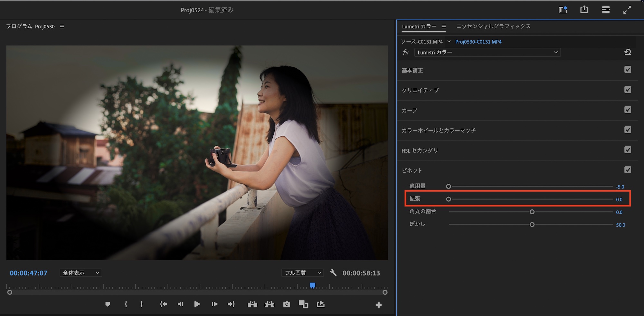Click the 角丸の割合 value field
Viewport: 644px width, 316px height.
pos(619,212)
